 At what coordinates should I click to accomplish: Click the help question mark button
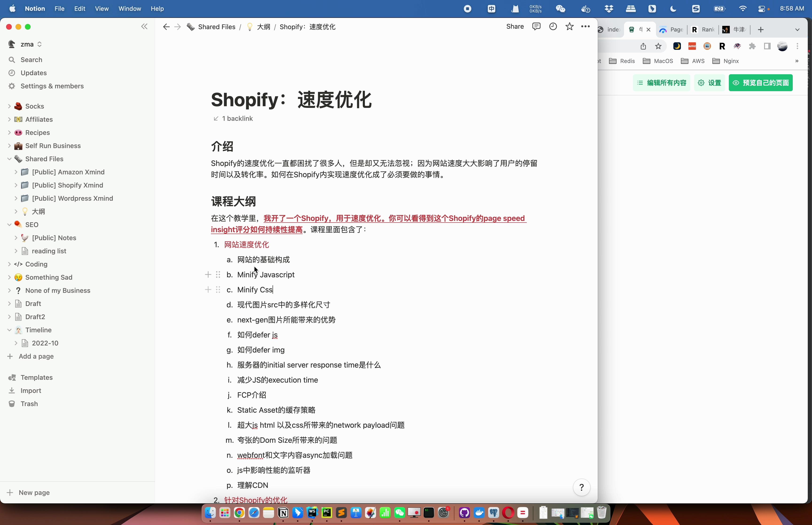[x=582, y=487]
